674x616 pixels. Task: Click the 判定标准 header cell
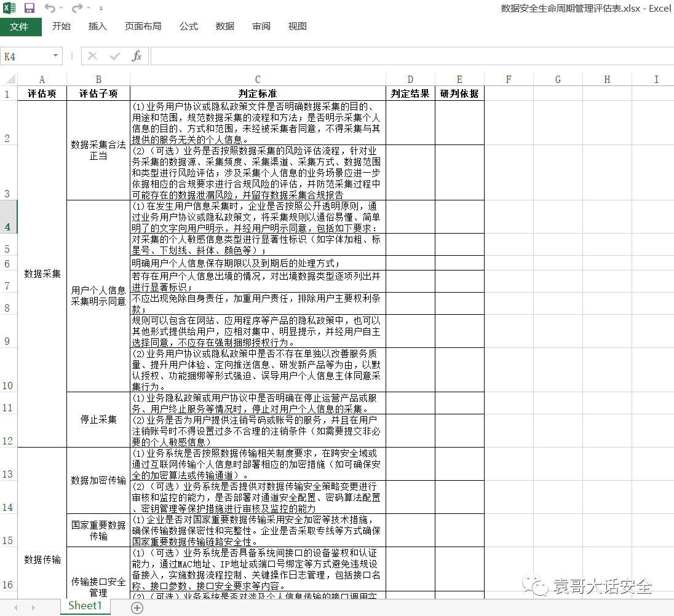(x=258, y=93)
